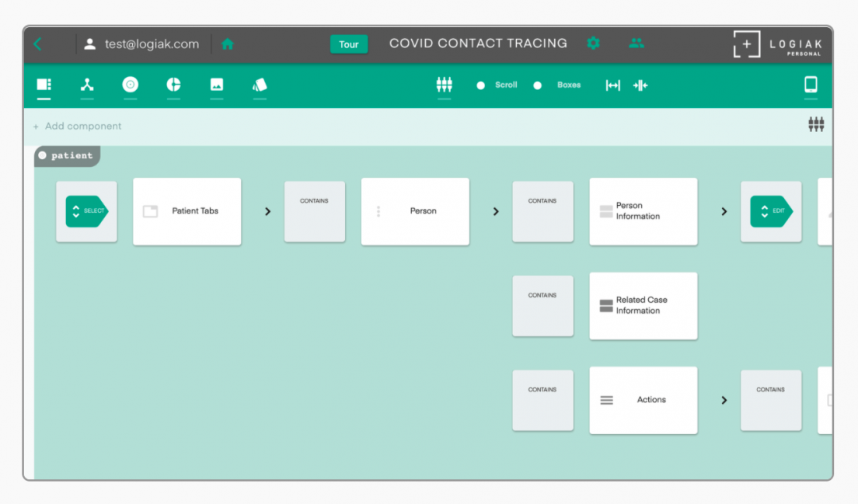The height and width of the screenshot is (504, 858).
Task: Click the expand width arrows icon
Action: [613, 85]
